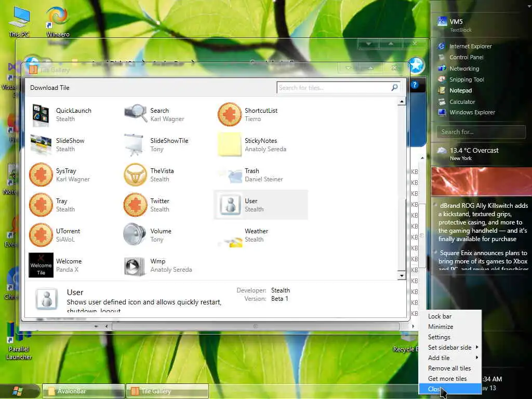Viewport: 532px width, 399px height.
Task: Click the tile list scroll-down arrow
Action: pos(402,275)
